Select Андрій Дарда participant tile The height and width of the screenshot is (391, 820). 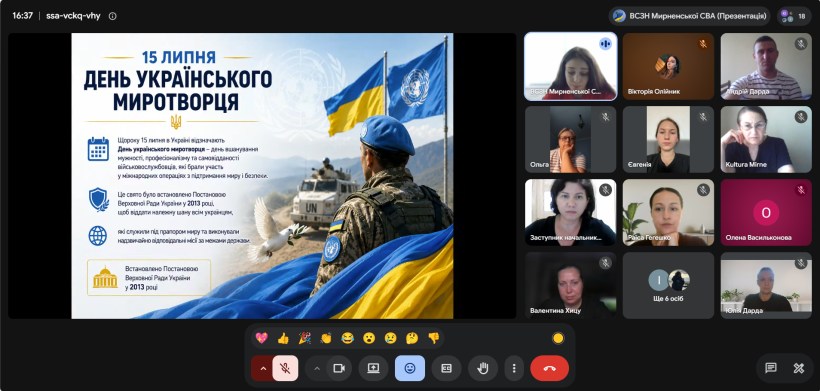[766, 66]
